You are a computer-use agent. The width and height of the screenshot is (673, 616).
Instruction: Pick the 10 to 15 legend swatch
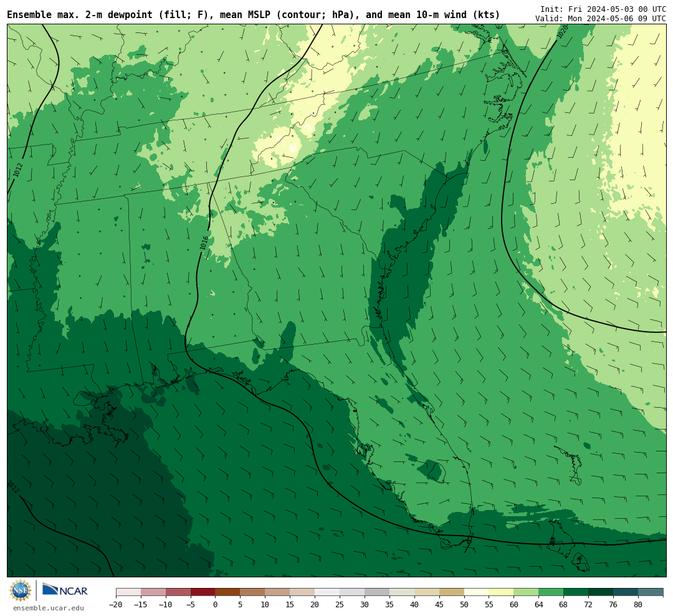[x=277, y=592]
